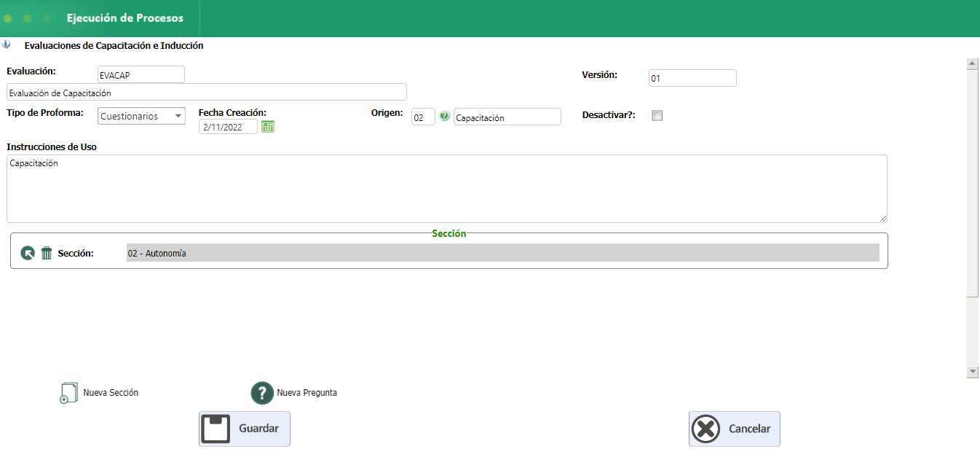Click the Nueva Sección document icon

pos(68,393)
